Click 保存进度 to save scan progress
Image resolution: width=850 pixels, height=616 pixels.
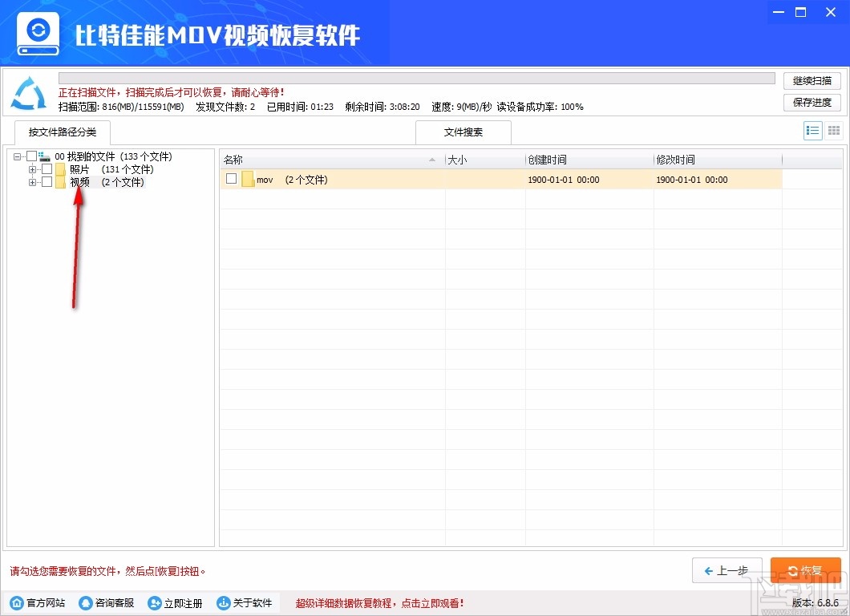(x=812, y=103)
